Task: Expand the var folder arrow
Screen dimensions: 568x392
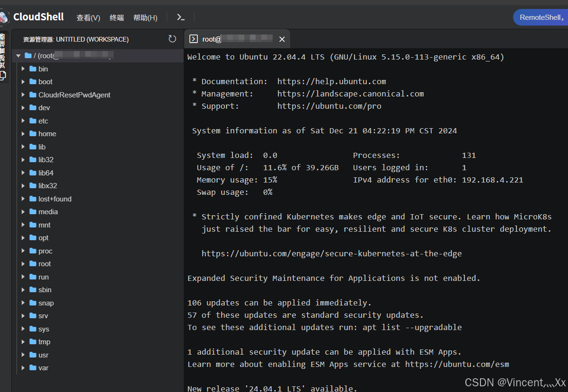Action: [x=23, y=368]
